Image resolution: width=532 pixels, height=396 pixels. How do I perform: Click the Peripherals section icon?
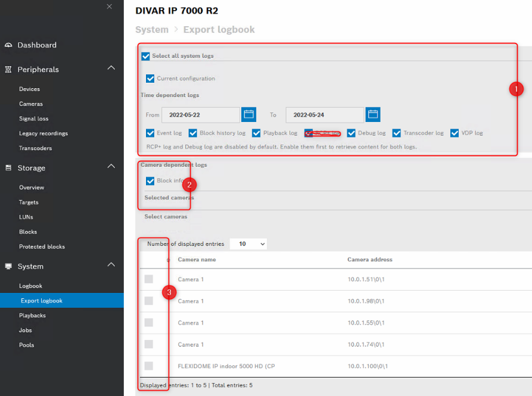8,70
